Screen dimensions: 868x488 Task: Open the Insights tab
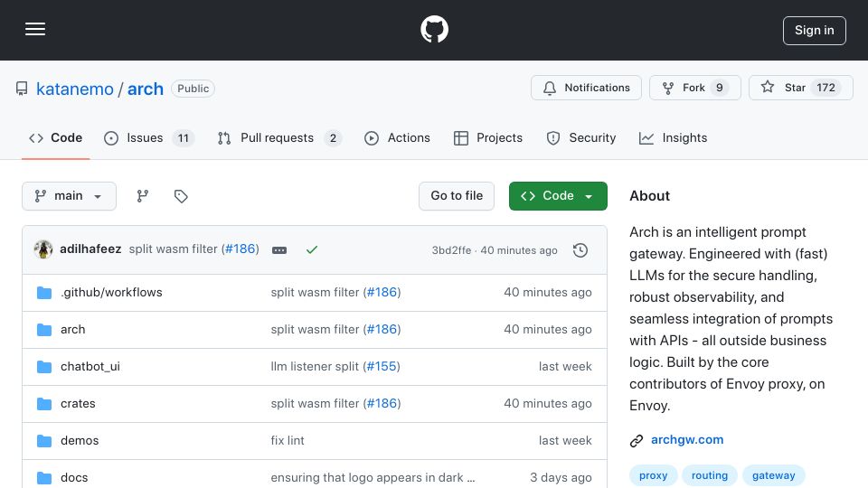(673, 137)
